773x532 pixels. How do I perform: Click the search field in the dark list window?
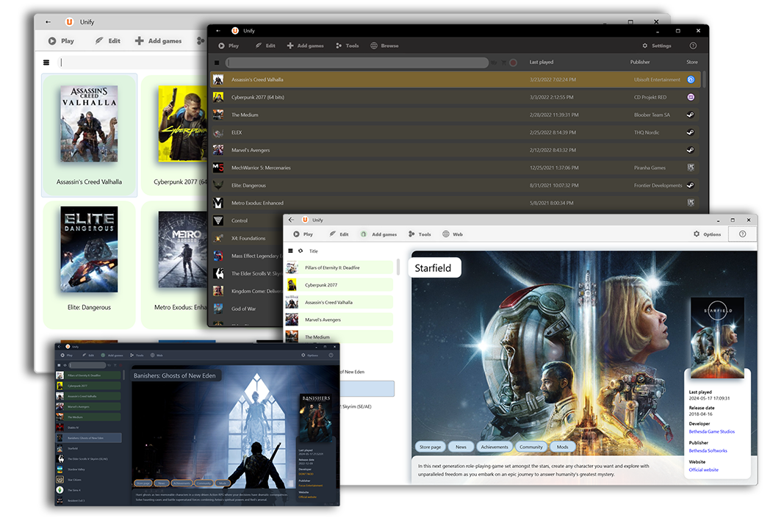357,62
